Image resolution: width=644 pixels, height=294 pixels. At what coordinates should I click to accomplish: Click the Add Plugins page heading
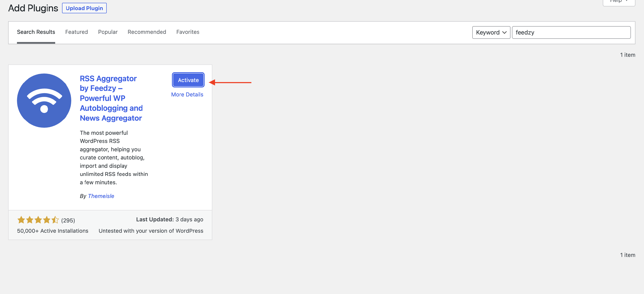click(33, 8)
